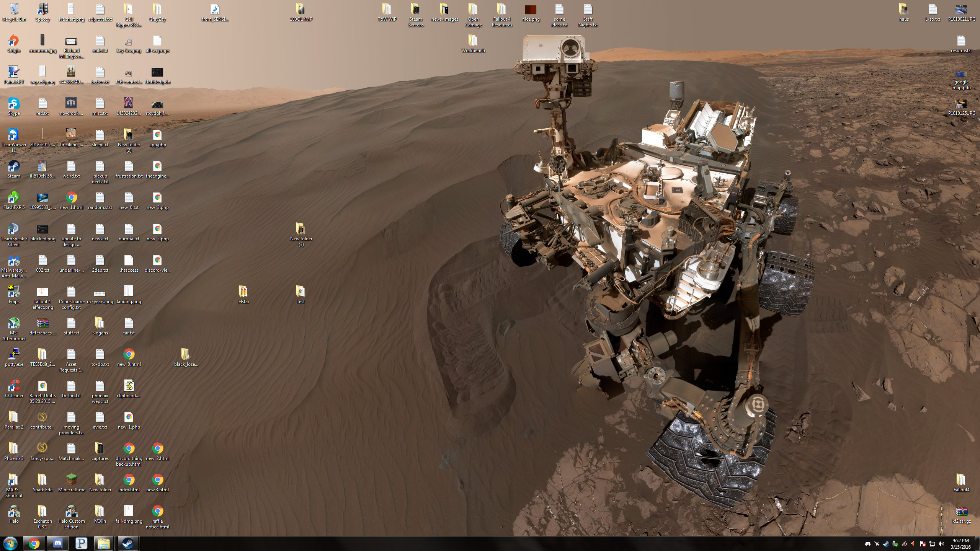Click the Discord system tray icon
980x551 pixels.
[x=868, y=544]
